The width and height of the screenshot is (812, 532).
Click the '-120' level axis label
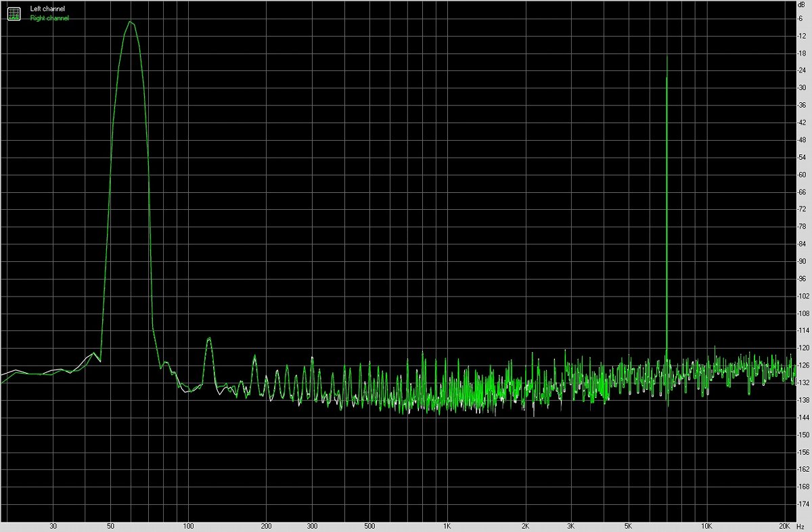click(804, 348)
